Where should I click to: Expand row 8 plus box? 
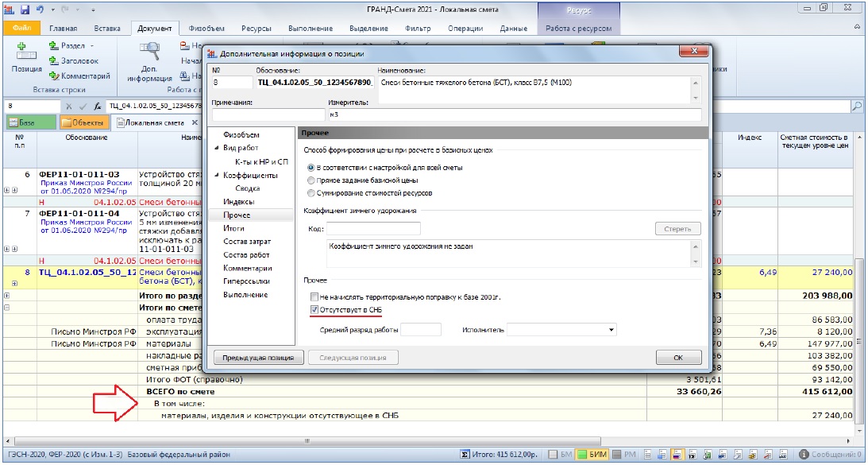[14, 283]
